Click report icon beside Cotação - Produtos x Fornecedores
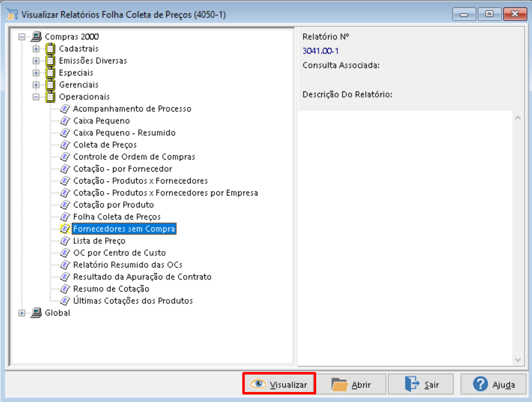This screenshot has width=532, height=402. coord(65,180)
